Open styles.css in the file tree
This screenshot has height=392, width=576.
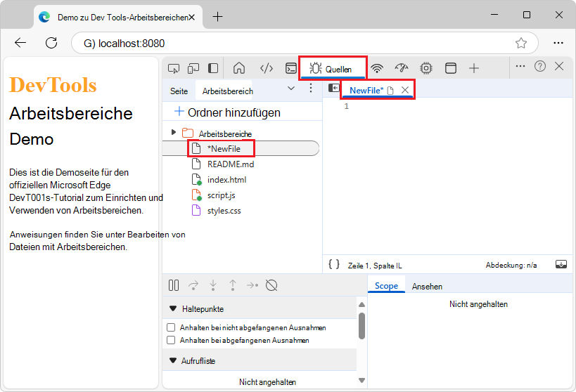pyautogui.click(x=224, y=211)
